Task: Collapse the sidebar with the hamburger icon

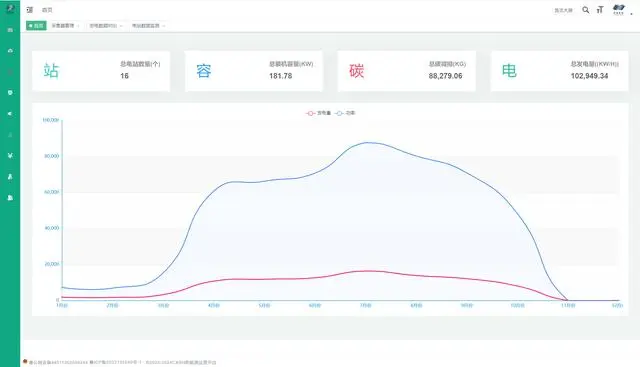Action: 29,10
